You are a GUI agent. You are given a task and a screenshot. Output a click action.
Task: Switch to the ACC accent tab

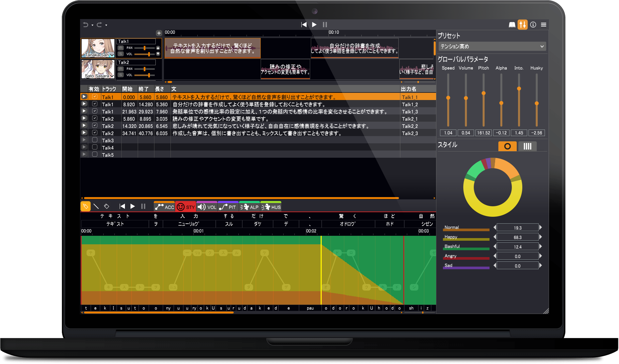[165, 207]
